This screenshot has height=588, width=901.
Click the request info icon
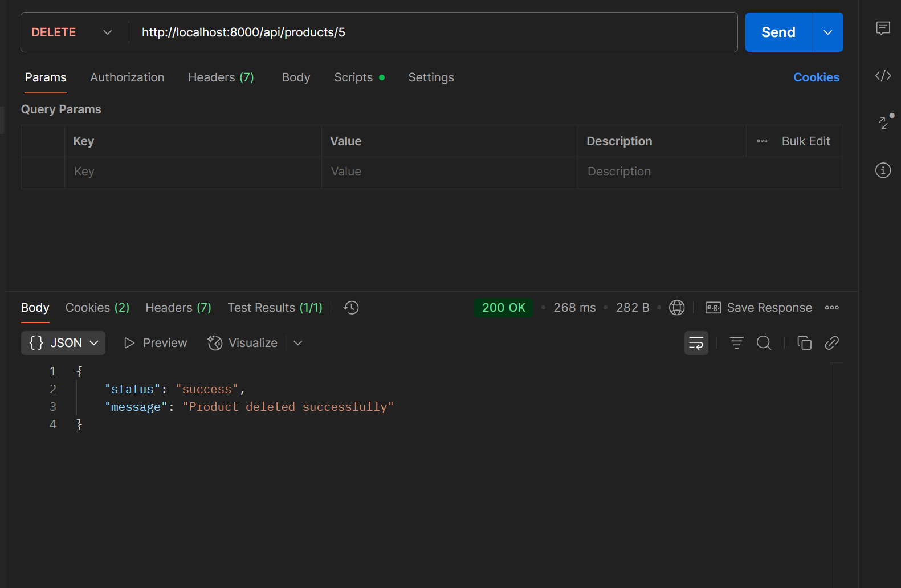tap(883, 170)
